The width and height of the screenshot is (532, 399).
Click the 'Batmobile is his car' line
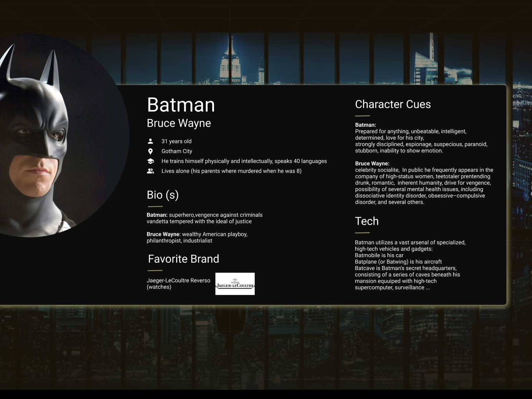point(379,255)
